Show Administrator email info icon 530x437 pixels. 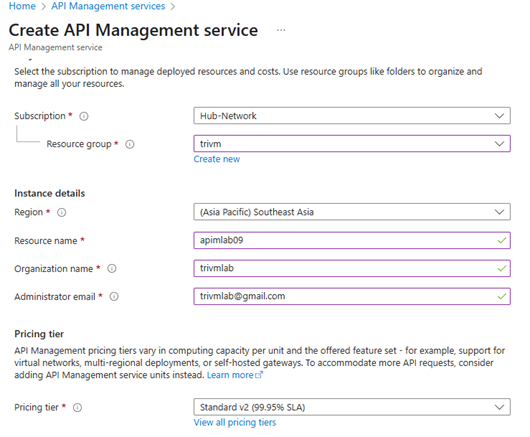pos(114,297)
